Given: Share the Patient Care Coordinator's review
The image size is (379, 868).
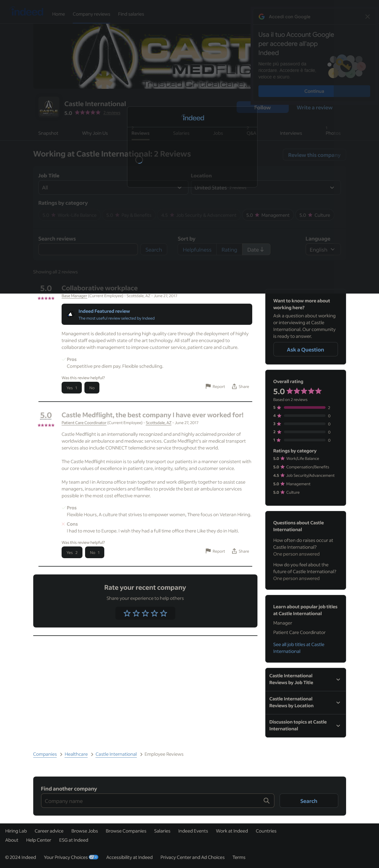Looking at the screenshot, I should (x=240, y=551).
